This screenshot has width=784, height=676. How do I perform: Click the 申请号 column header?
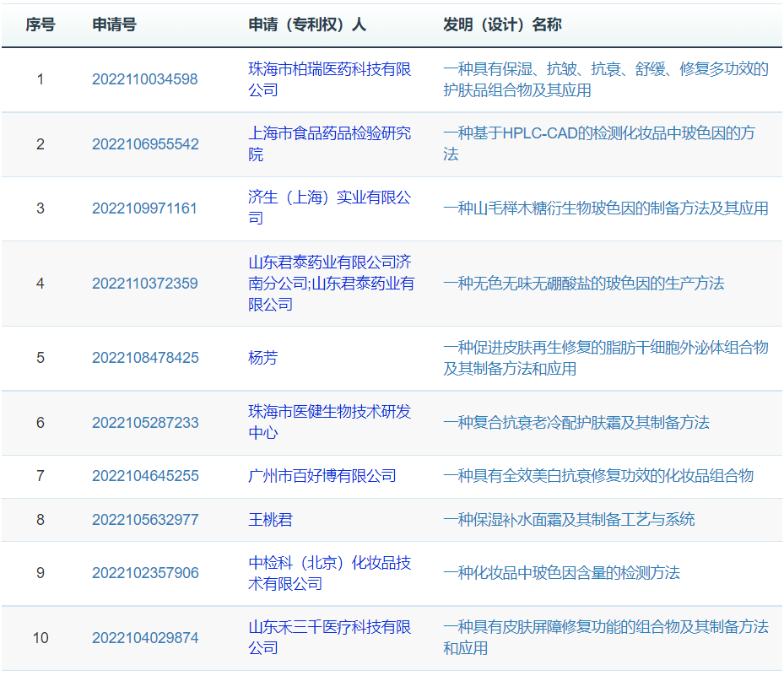(x=114, y=24)
